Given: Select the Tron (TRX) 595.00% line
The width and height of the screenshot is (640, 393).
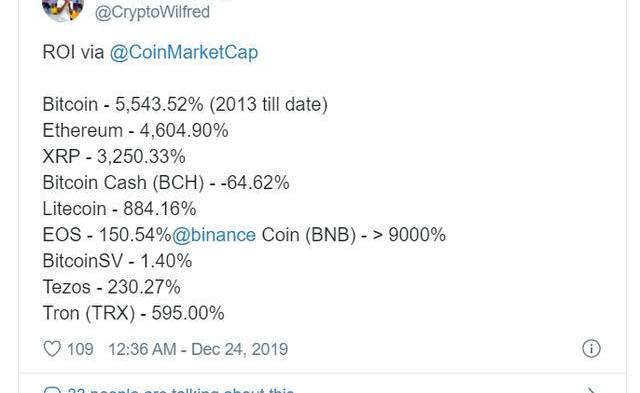Looking at the screenshot, I should (133, 313).
